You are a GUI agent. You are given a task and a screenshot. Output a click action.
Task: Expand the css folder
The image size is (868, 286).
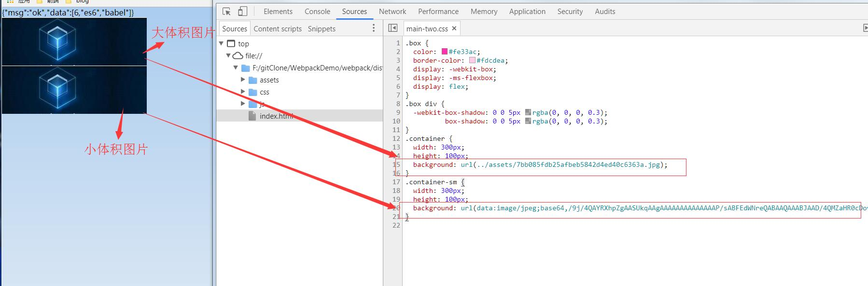pyautogui.click(x=243, y=92)
